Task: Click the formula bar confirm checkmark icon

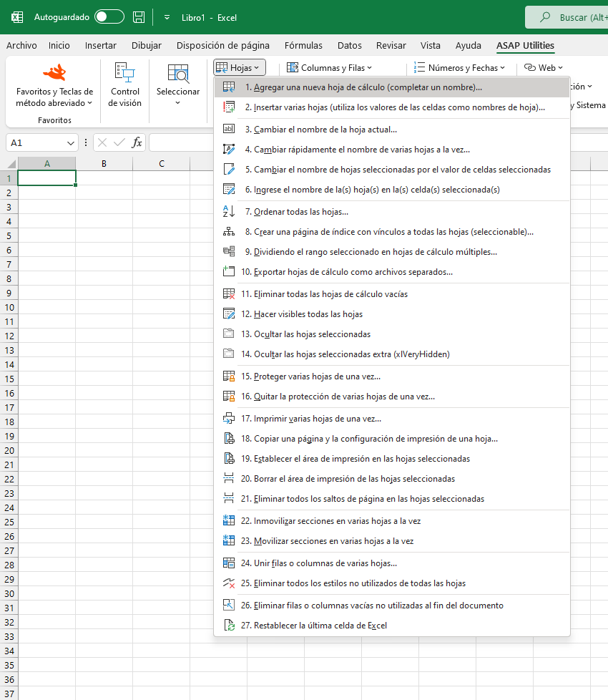Action: point(119,143)
